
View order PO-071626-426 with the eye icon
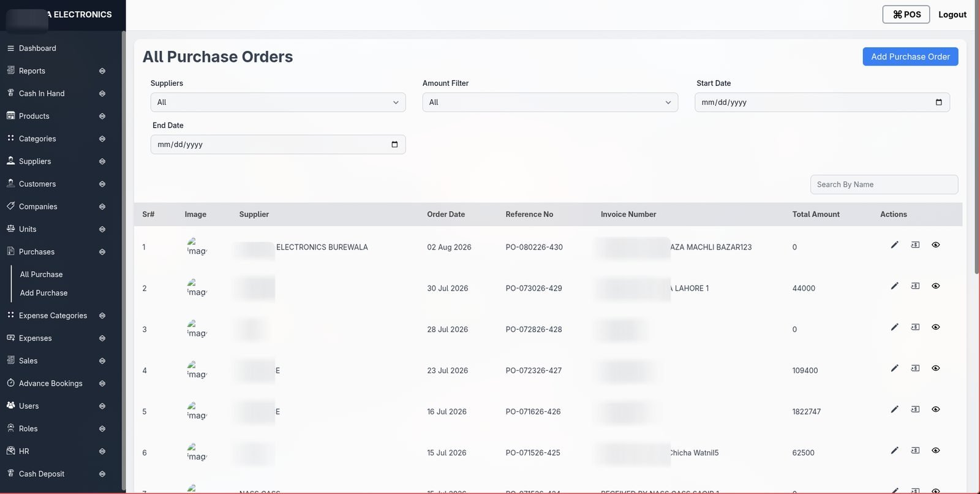(x=936, y=409)
